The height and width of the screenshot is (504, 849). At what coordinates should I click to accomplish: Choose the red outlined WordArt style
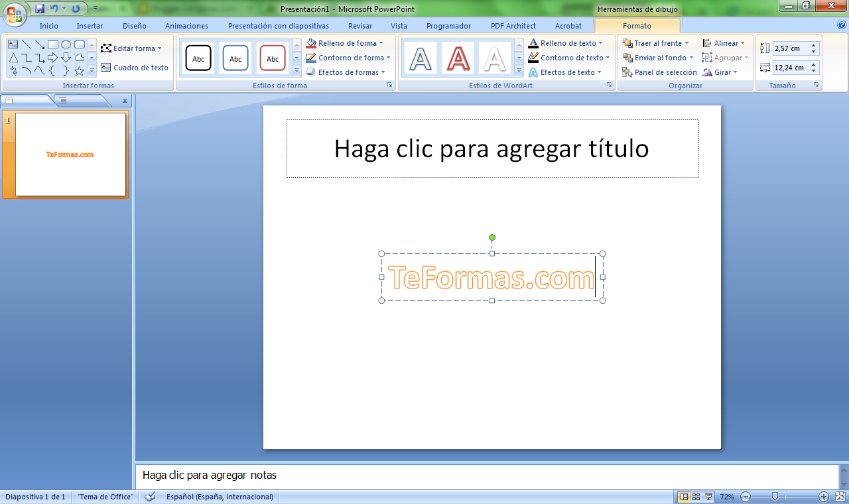click(458, 58)
